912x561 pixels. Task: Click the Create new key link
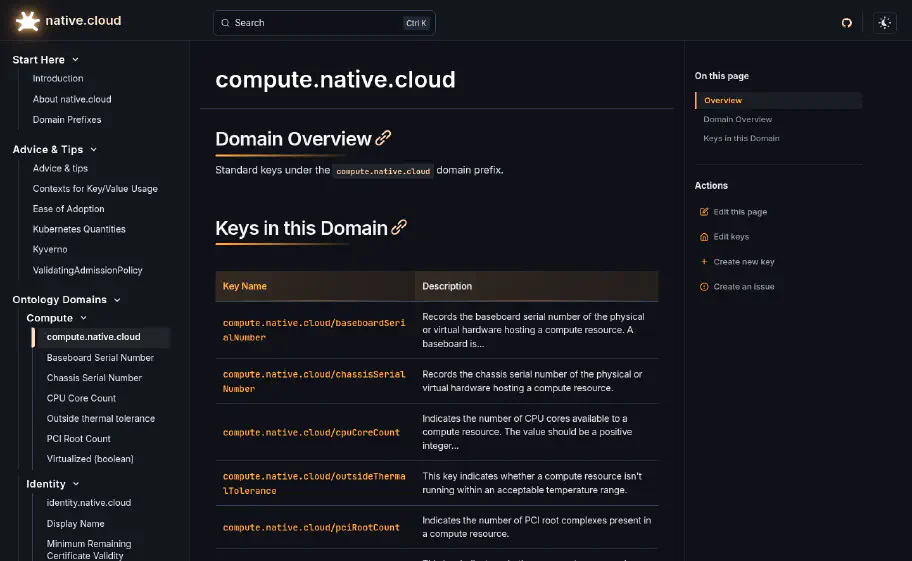point(743,262)
